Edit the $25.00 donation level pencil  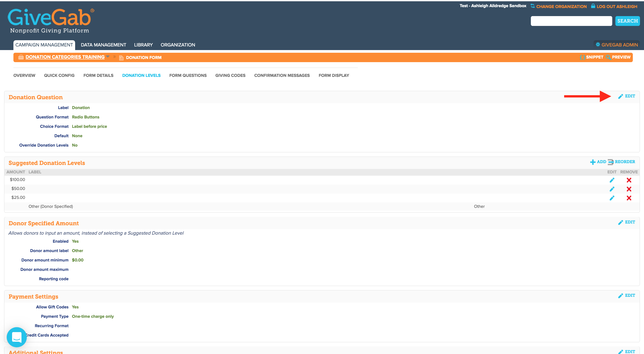click(x=612, y=198)
